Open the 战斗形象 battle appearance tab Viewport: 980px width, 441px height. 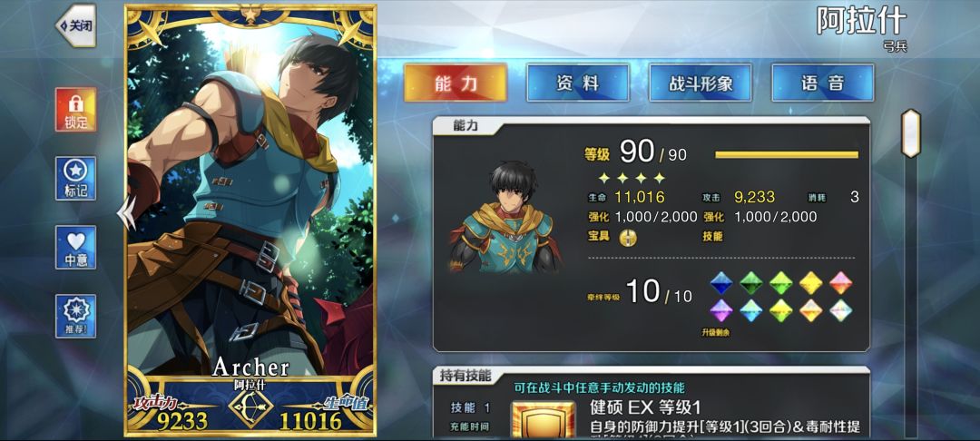point(700,83)
